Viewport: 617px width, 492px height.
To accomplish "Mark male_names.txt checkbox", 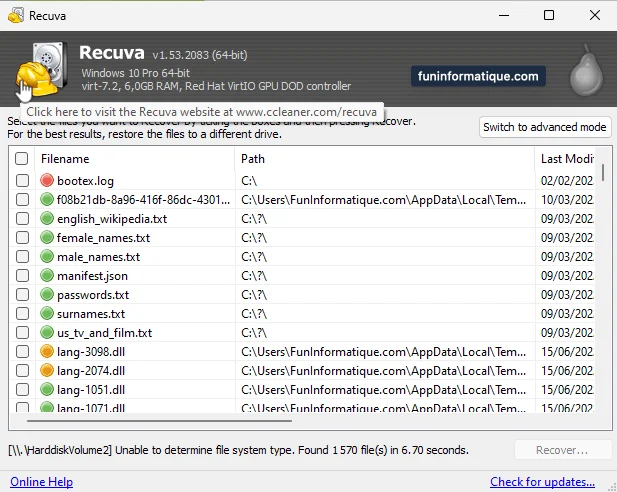I will [x=22, y=257].
